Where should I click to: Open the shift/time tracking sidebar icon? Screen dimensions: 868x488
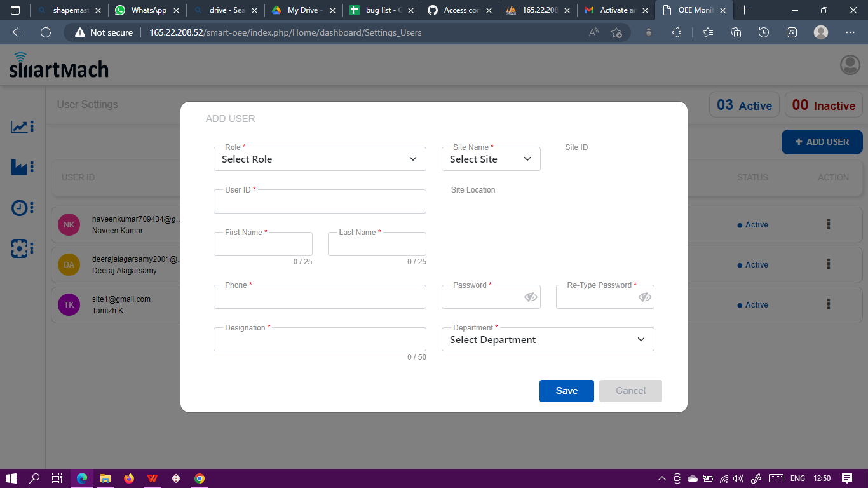(21, 208)
